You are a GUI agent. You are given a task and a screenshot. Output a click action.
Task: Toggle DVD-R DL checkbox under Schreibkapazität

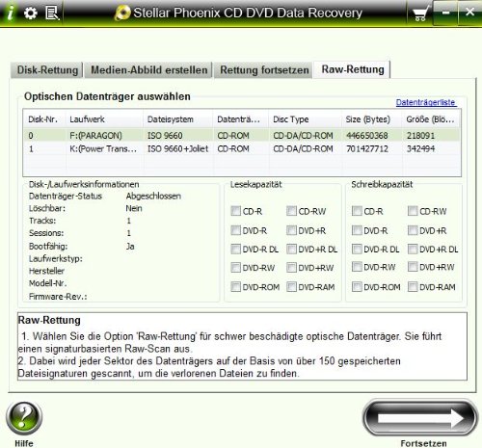pyautogui.click(x=357, y=249)
